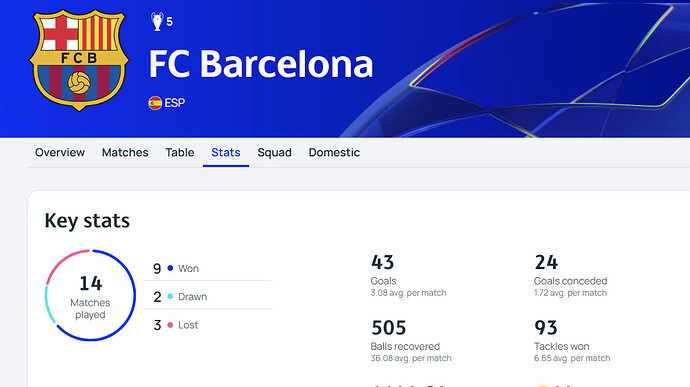Click the 24 Goals conceded stat
The image size is (690, 387).
click(x=570, y=275)
